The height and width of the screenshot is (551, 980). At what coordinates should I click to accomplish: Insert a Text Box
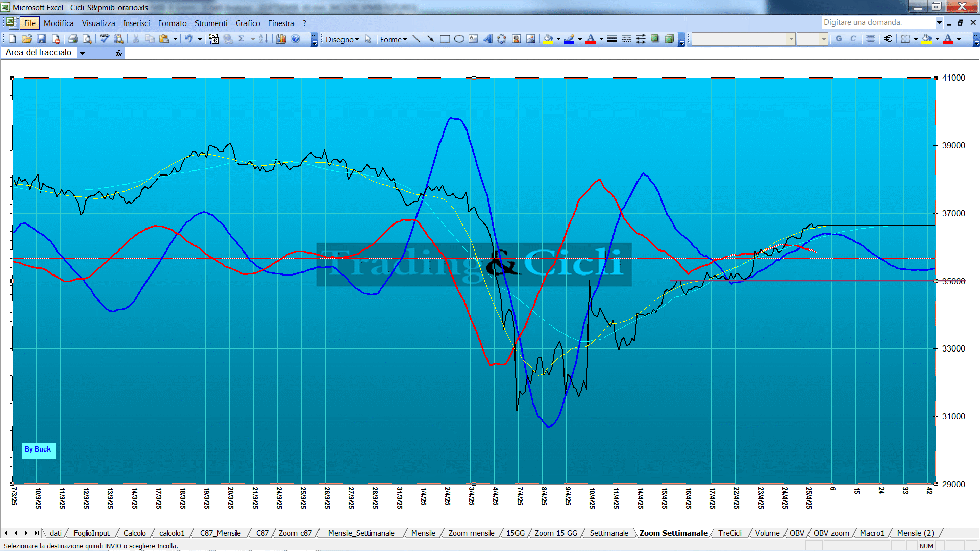pos(473,39)
